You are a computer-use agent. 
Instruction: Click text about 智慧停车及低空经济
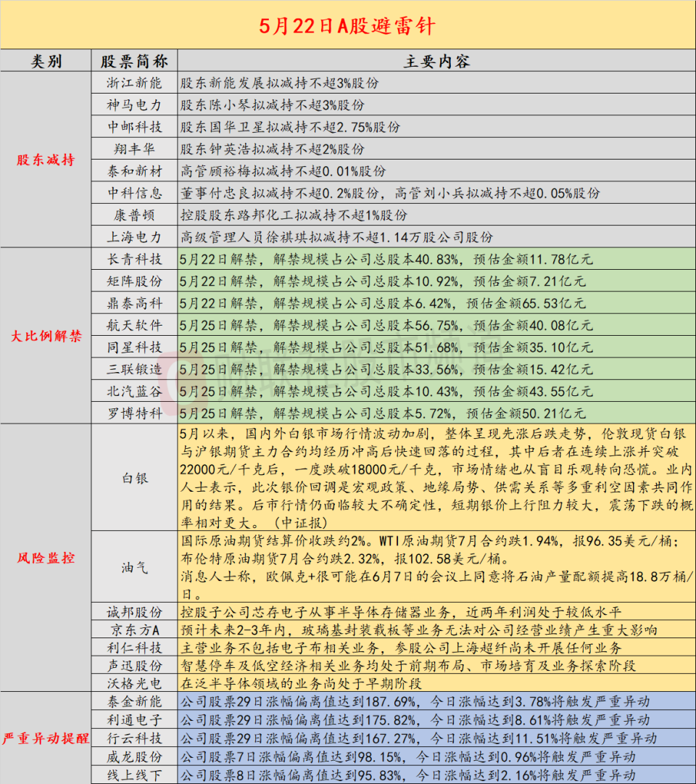click(407, 666)
